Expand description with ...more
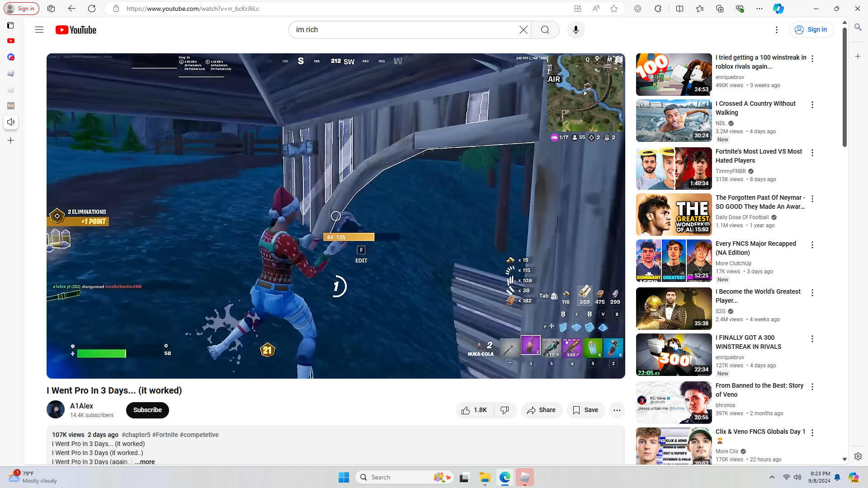 click(x=145, y=462)
